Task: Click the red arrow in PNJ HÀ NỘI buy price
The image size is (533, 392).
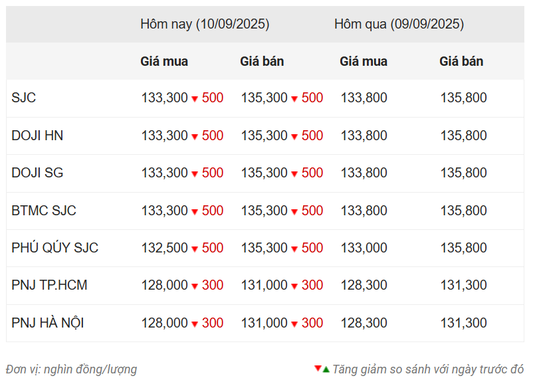Action: click(x=195, y=324)
